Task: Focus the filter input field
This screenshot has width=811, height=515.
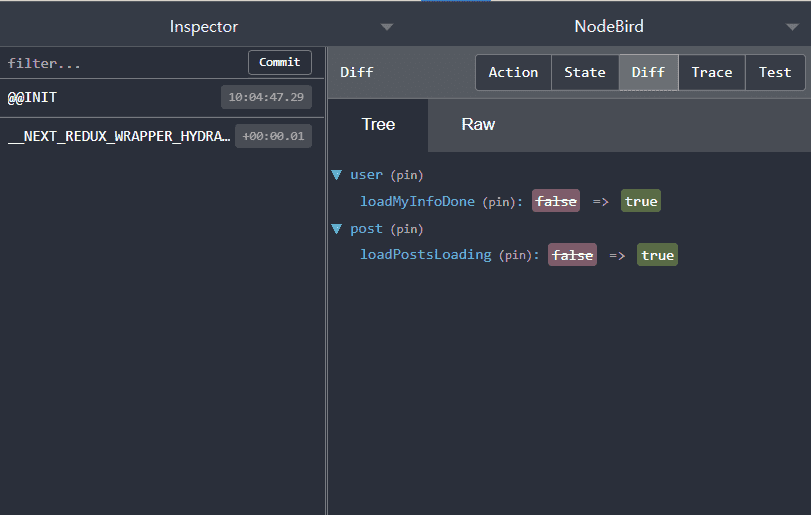Action: pos(120,63)
